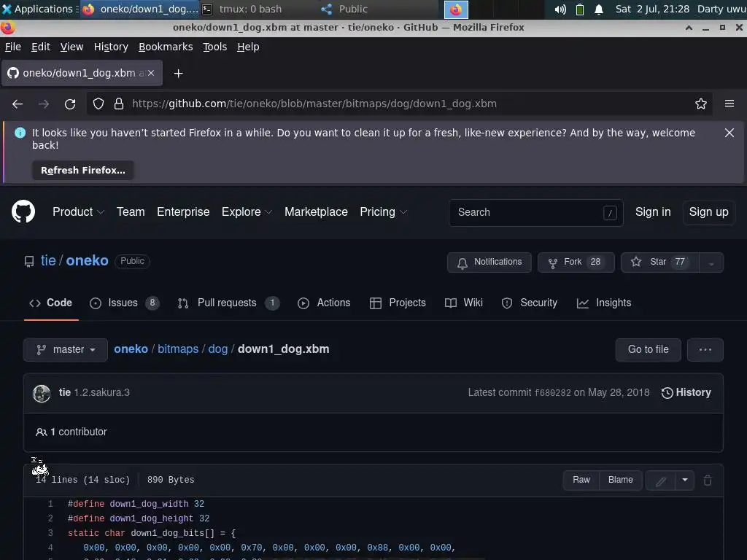Go back using the browser back arrow
This screenshot has height=560, width=747.
pyautogui.click(x=18, y=104)
